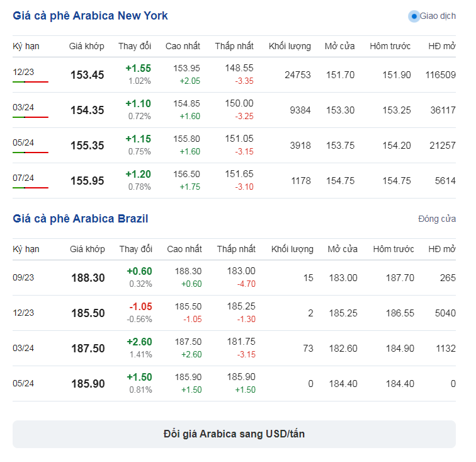Click the New York 'Cao nhất' column header

(183, 46)
